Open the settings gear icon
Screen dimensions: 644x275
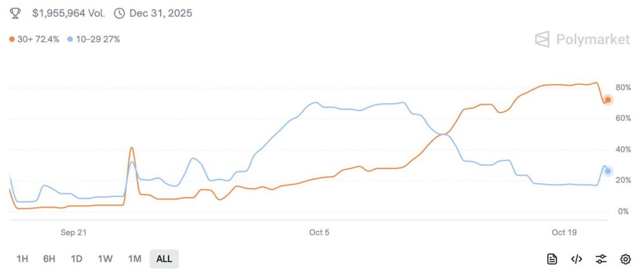(x=625, y=259)
